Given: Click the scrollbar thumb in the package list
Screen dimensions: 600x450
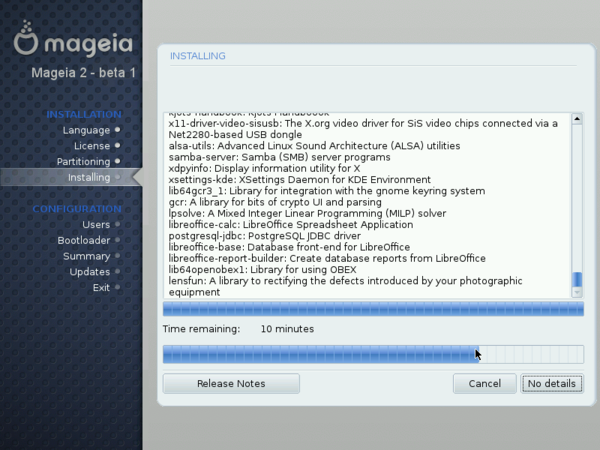Looking at the screenshot, I should click(577, 279).
